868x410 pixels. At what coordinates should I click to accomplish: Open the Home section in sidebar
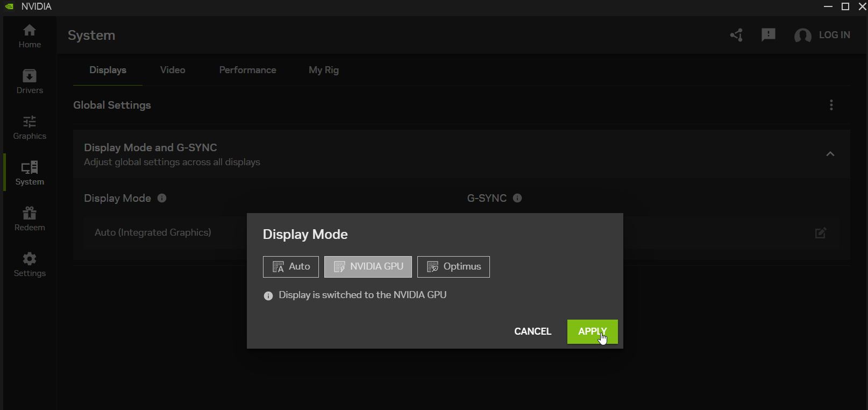[30, 36]
